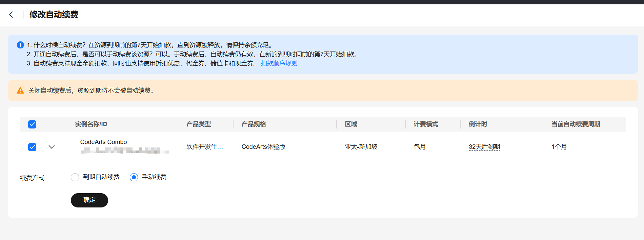Expand the CodeArts Combo row details
644x240 pixels.
[x=52, y=147]
